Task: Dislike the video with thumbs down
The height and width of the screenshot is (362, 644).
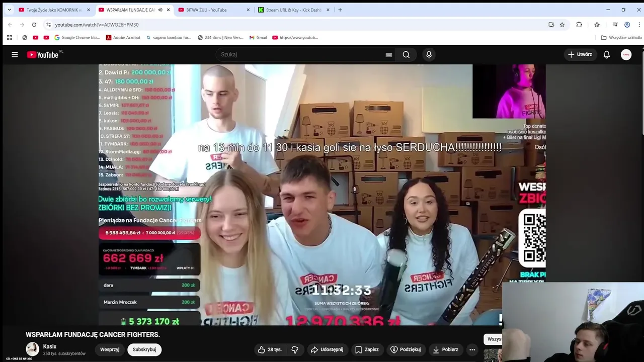Action: (x=295, y=349)
